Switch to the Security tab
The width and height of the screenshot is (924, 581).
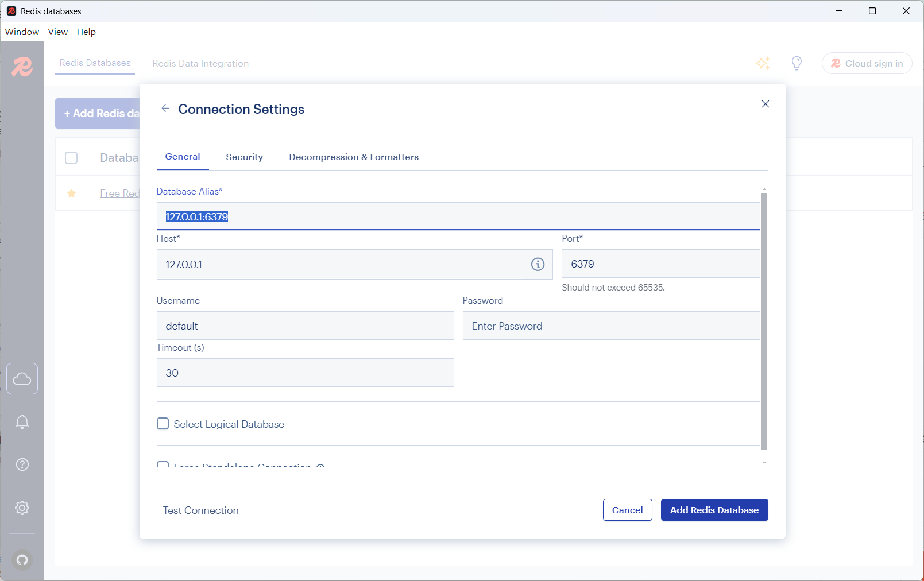[x=245, y=157]
